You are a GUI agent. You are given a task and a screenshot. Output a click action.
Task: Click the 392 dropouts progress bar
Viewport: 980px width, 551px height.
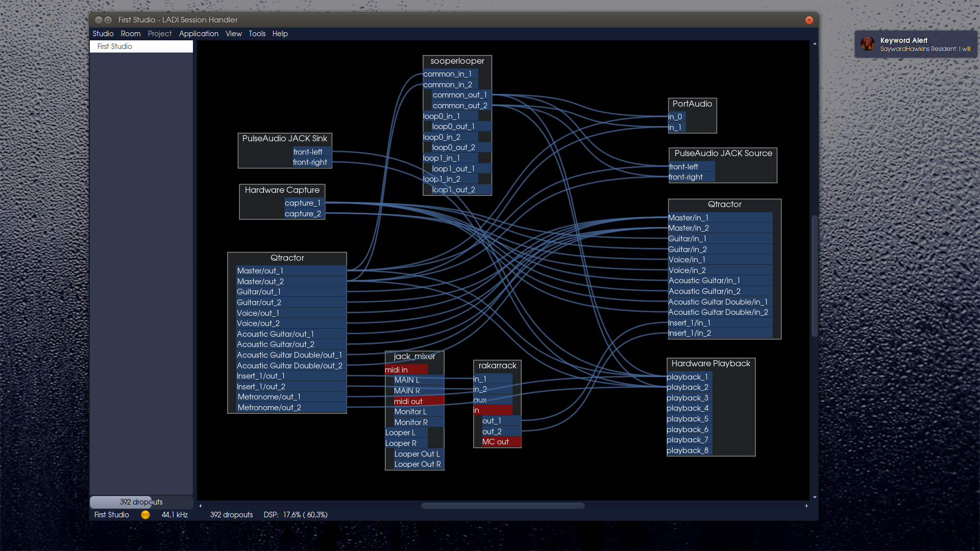click(141, 502)
